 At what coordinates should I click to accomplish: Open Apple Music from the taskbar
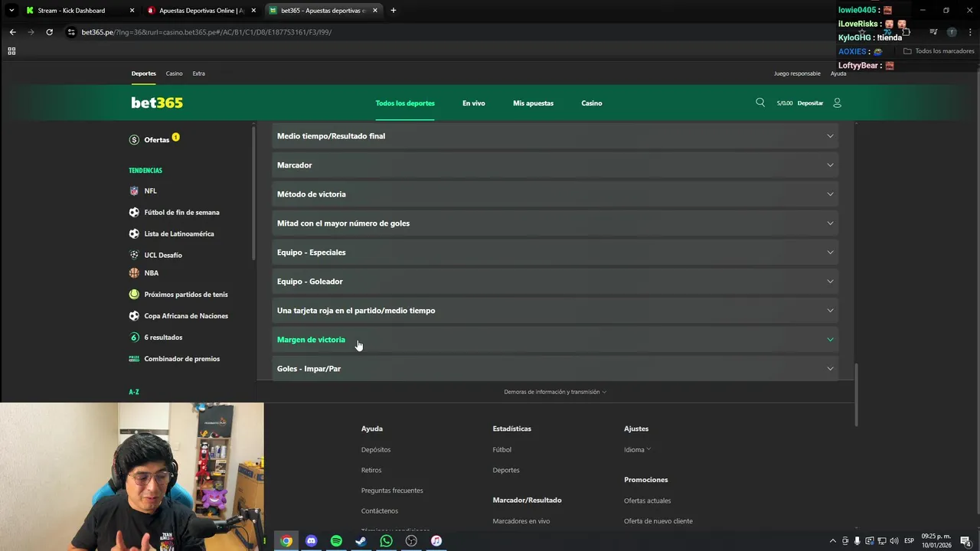pyautogui.click(x=436, y=541)
